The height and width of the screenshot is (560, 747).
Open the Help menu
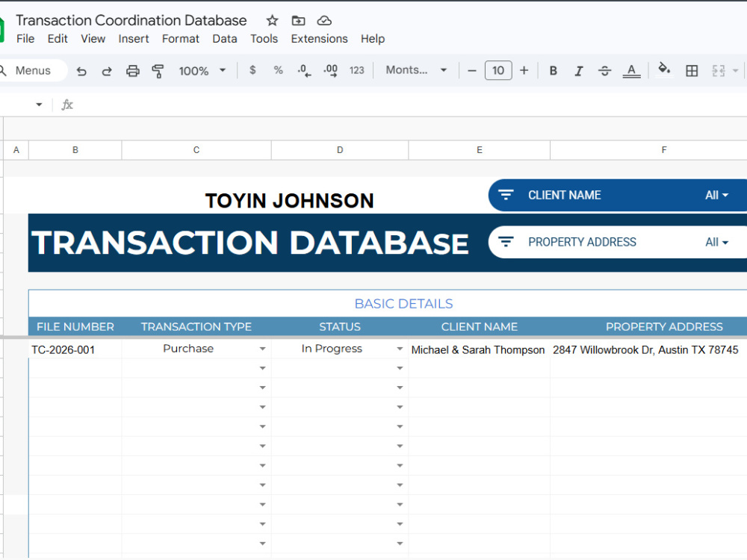pos(373,39)
